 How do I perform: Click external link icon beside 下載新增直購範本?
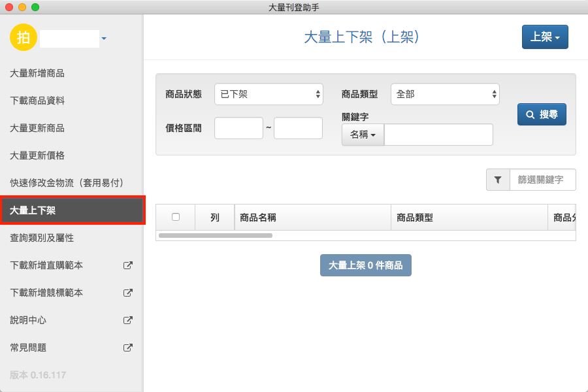(x=128, y=265)
